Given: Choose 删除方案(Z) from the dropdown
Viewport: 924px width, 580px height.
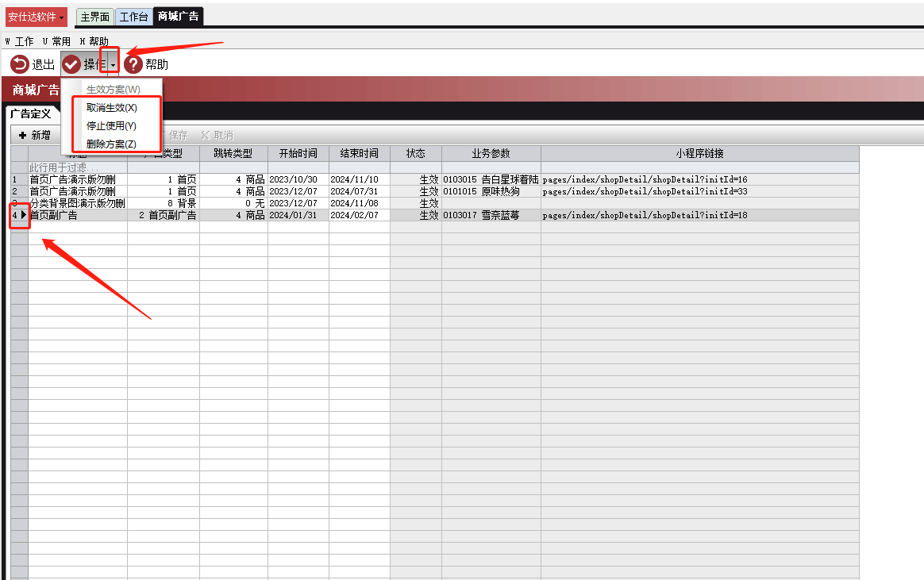Looking at the screenshot, I should coord(111,144).
